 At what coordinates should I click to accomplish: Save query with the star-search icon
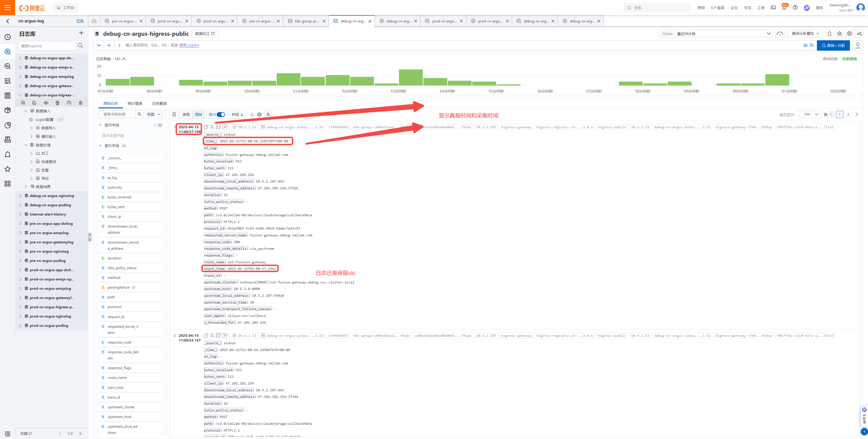pos(840,34)
